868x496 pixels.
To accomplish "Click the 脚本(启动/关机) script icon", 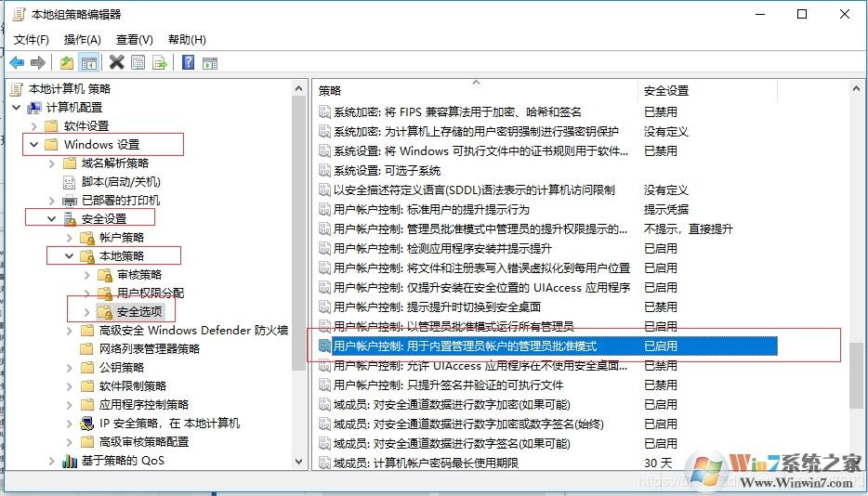I will (70, 181).
